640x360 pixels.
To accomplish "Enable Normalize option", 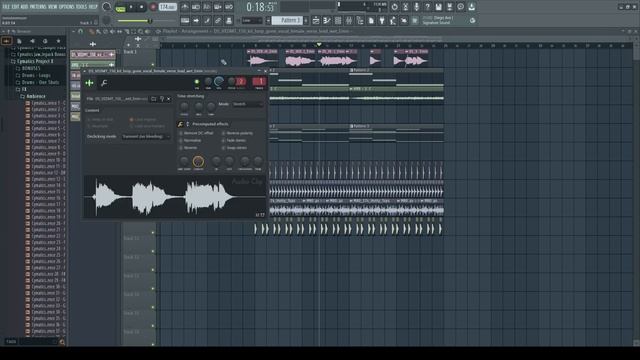I will (x=190, y=140).
